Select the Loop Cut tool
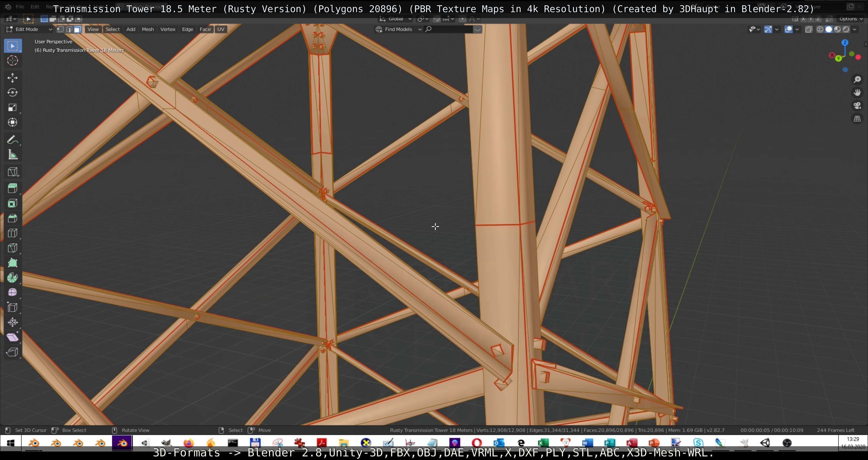The height and width of the screenshot is (460, 868). click(x=13, y=233)
